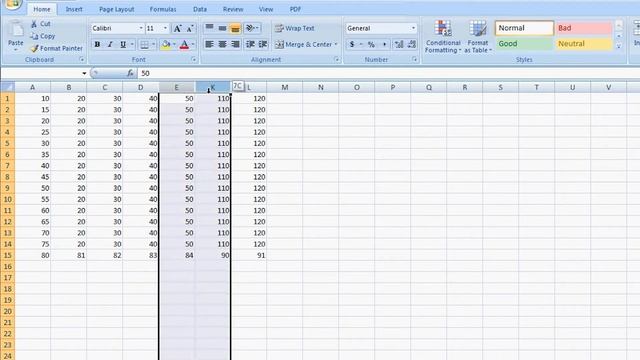Align text to the left

tap(209, 44)
